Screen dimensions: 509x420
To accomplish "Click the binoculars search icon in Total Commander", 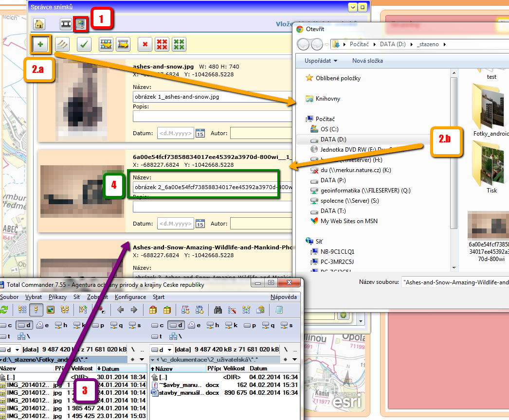I will [x=218, y=310].
